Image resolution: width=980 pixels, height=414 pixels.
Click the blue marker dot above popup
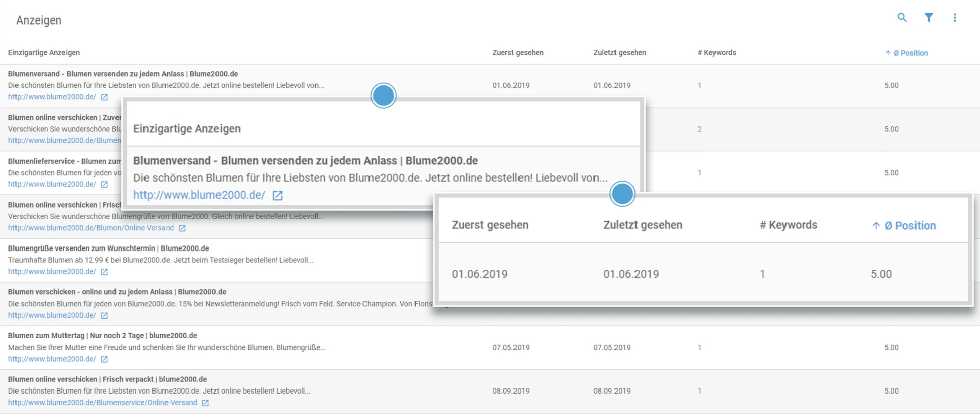pos(383,96)
